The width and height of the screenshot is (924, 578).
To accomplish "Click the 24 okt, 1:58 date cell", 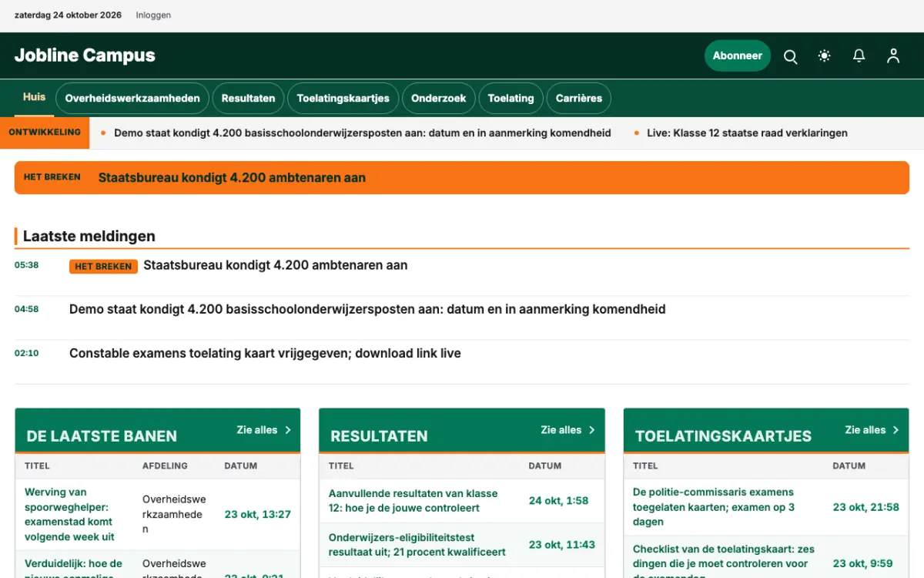I will tap(558, 500).
